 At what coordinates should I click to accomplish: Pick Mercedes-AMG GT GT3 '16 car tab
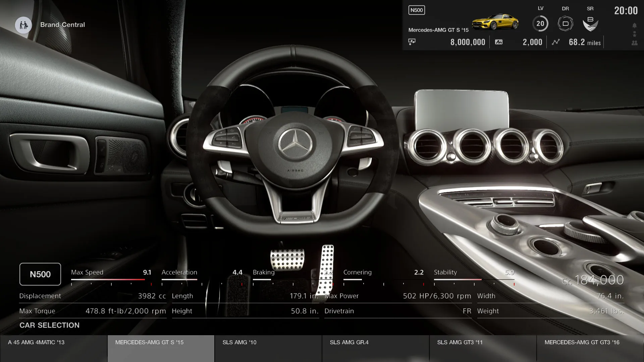pyautogui.click(x=590, y=348)
